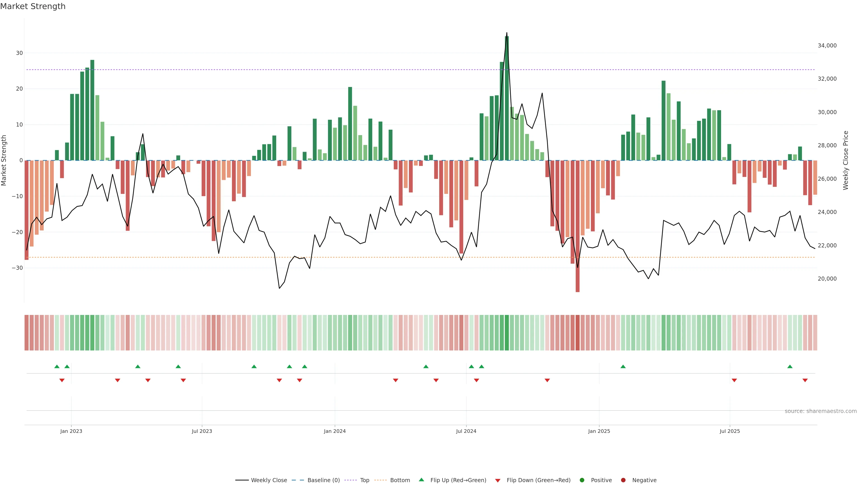Click the green Positive circle legend icon
This screenshot has height=488, width=868.
coord(582,480)
